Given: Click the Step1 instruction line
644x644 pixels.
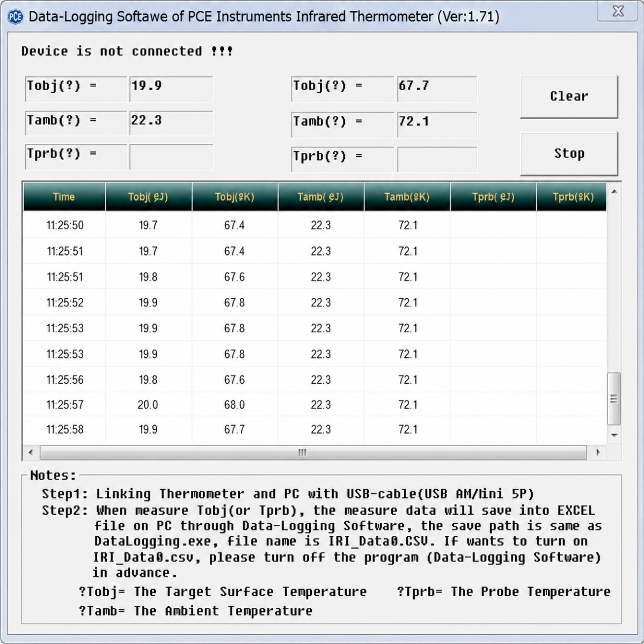Looking at the screenshot, I should click(x=288, y=494).
